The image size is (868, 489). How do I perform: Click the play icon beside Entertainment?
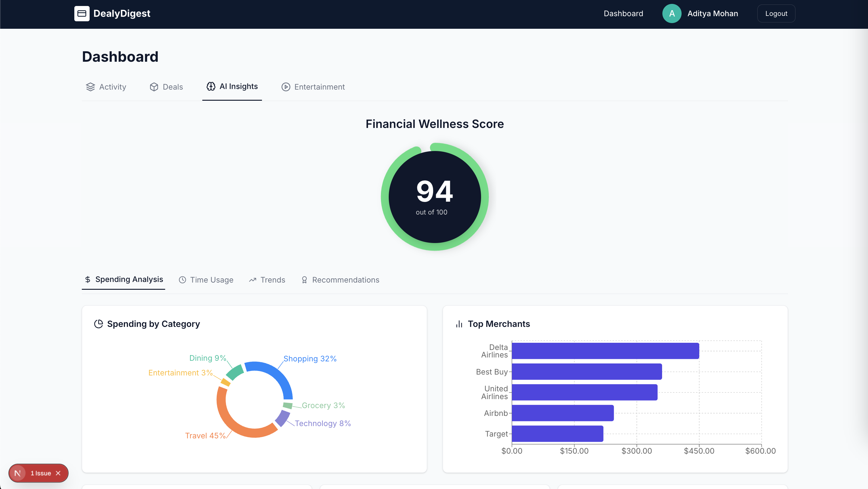point(286,87)
